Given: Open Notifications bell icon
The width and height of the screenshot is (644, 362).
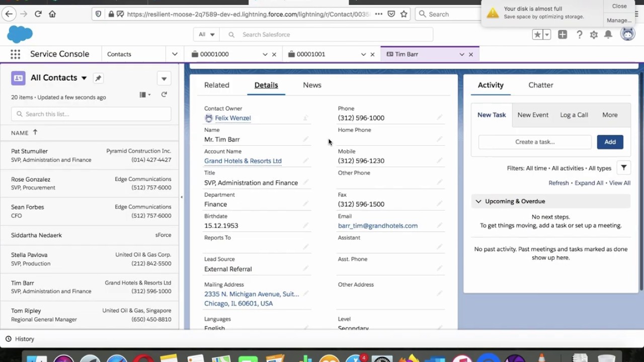Looking at the screenshot, I should point(608,34).
